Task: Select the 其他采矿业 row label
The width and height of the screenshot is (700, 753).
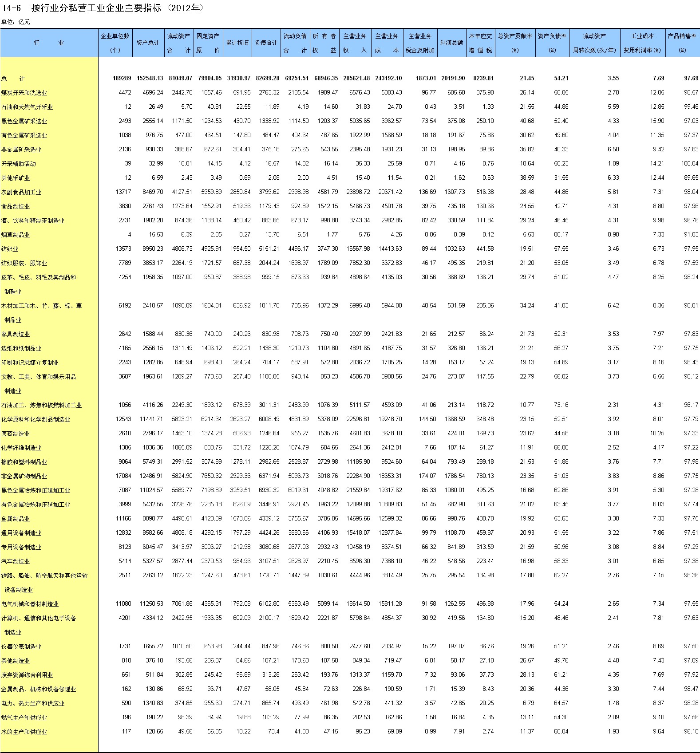Action: point(16,178)
